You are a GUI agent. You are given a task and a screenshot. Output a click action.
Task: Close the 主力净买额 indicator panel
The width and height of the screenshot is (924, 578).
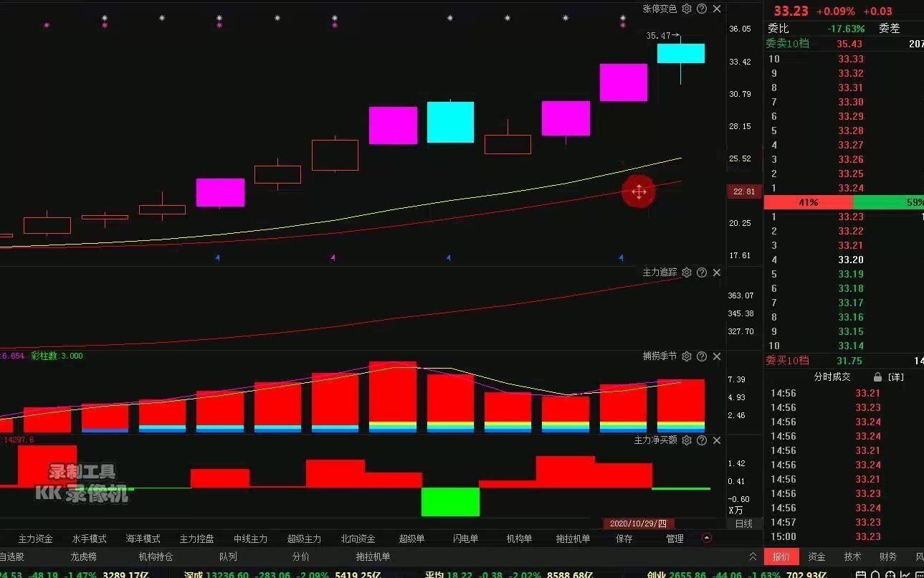(x=717, y=440)
